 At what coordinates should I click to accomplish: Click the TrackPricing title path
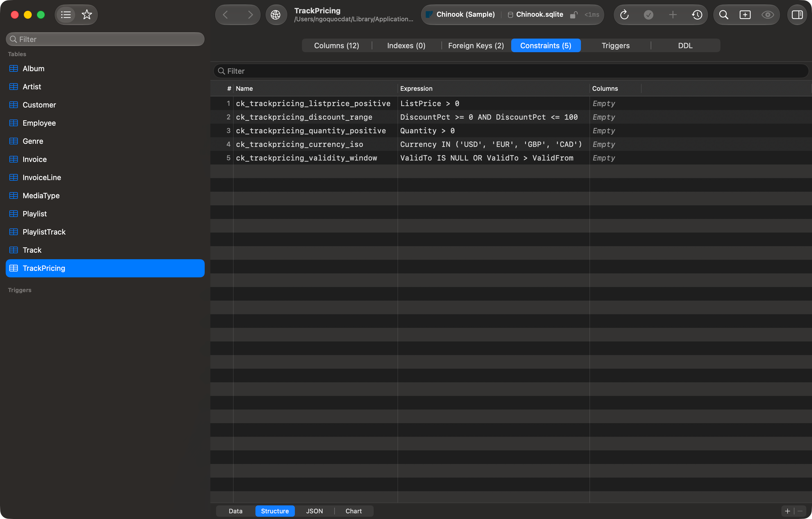click(353, 19)
